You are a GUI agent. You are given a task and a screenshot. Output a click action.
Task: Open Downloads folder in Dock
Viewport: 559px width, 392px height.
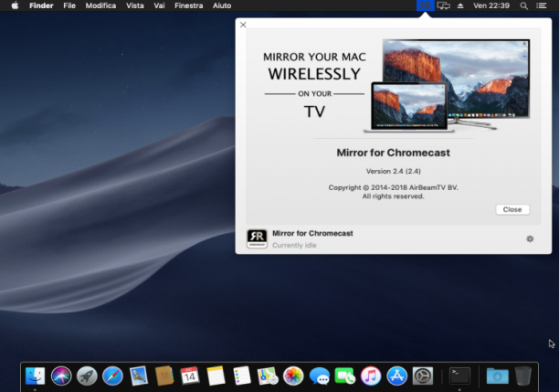pos(497,376)
